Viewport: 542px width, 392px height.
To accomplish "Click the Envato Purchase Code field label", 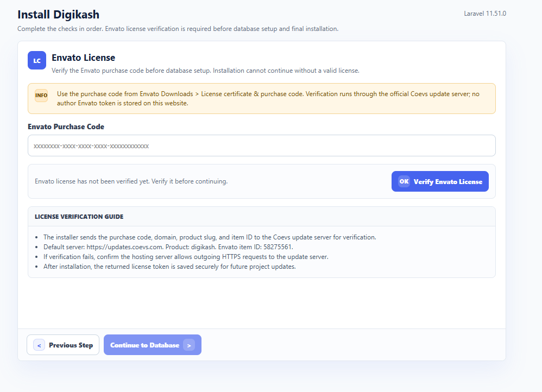I will 66,127.
